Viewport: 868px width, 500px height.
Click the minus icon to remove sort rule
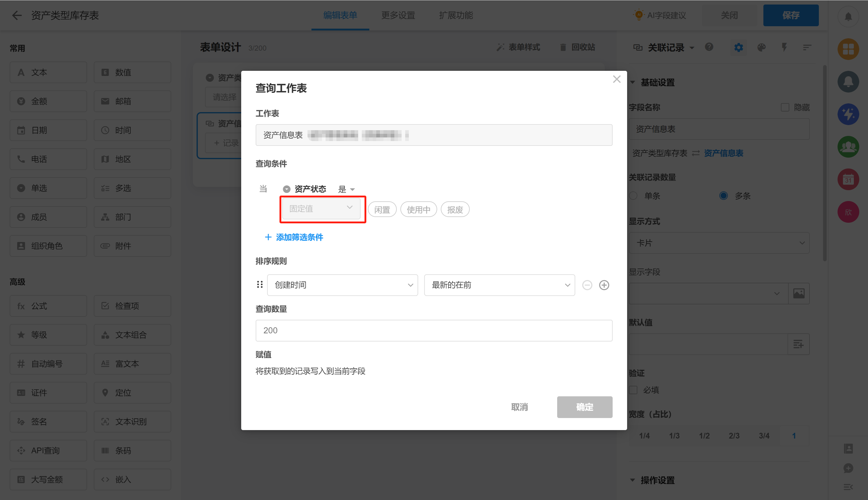(587, 285)
